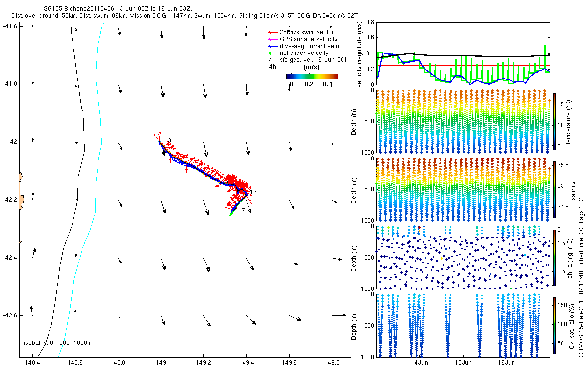This screenshot has width=588, height=368.
Task: Click the 'isobaths: 0 200 1000m' label
Action: click(x=58, y=342)
